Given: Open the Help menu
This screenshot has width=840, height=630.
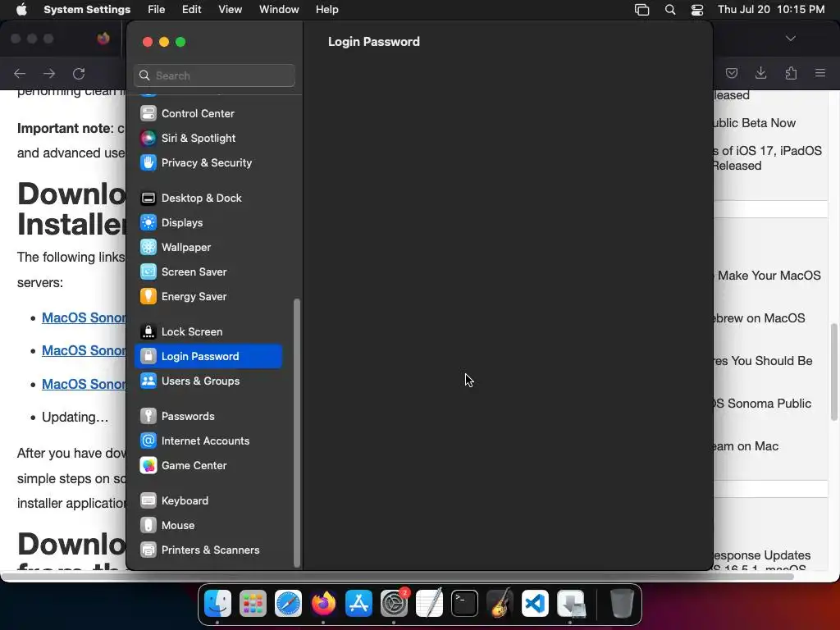Looking at the screenshot, I should coord(326,10).
